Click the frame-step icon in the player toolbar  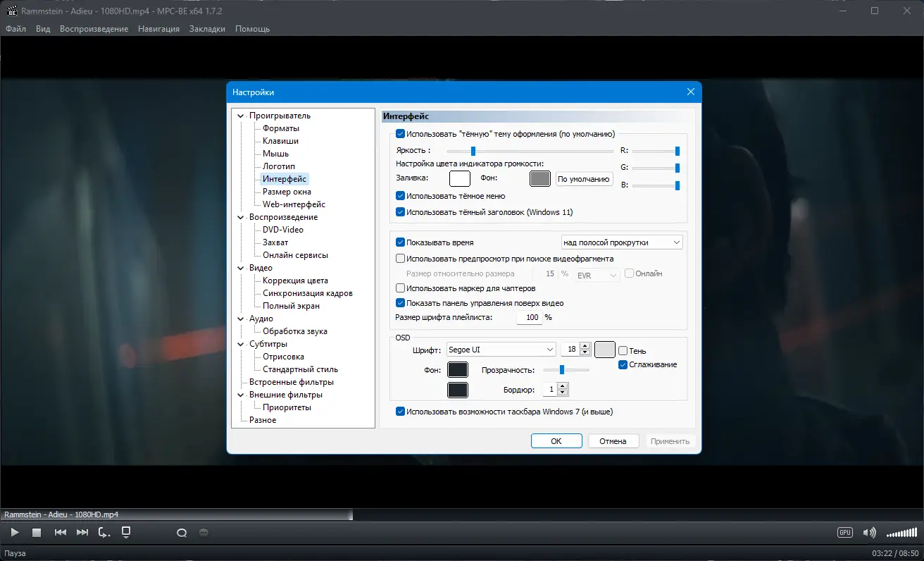[104, 533]
